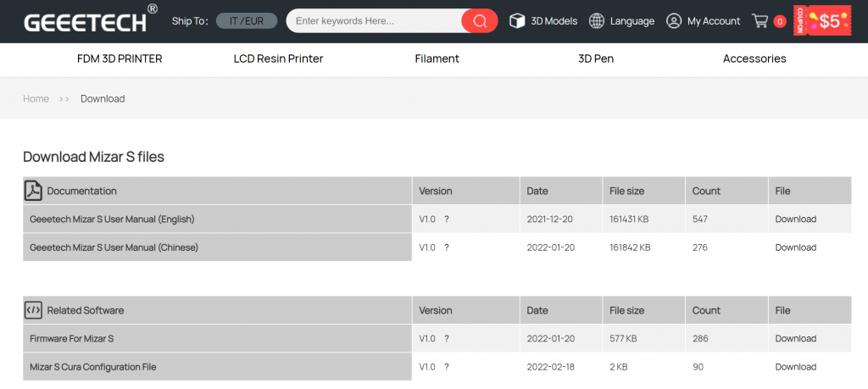868x389 pixels.
Task: Click download count 547
Action: click(x=700, y=220)
